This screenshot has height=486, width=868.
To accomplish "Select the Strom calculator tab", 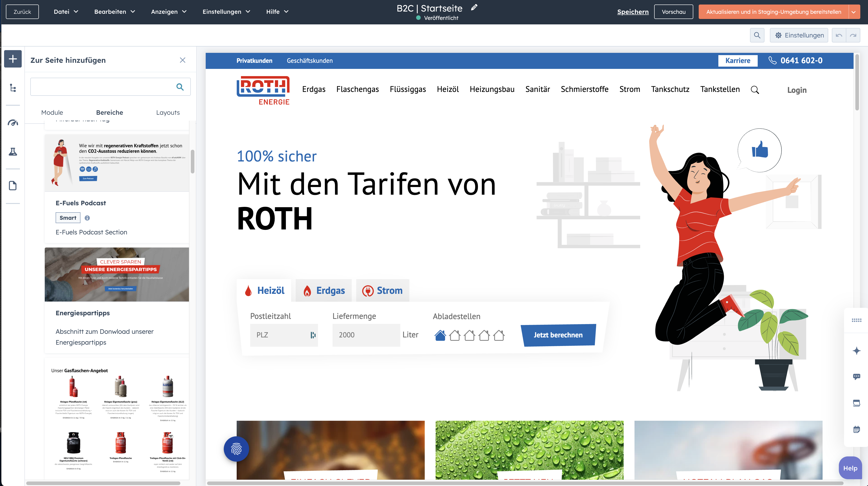I will [382, 290].
